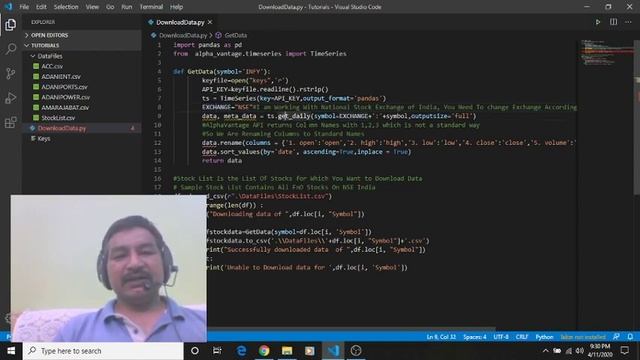Select DownloadData.py in the explorer tree
Screen dimensions: 640x360
pyautogui.click(x=82, y=128)
